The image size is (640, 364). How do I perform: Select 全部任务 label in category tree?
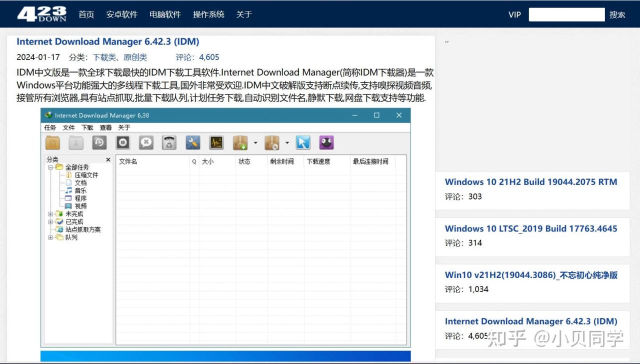[x=77, y=167]
